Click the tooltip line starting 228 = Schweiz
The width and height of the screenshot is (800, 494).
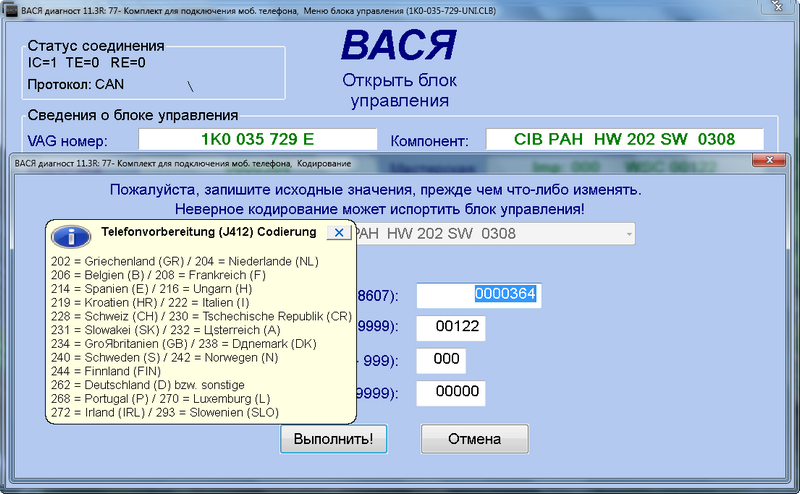click(202, 316)
